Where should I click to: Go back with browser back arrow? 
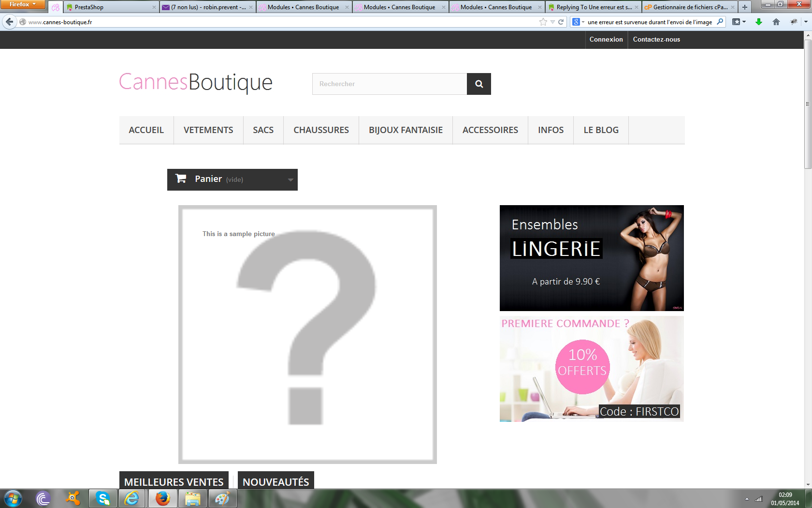[9, 22]
